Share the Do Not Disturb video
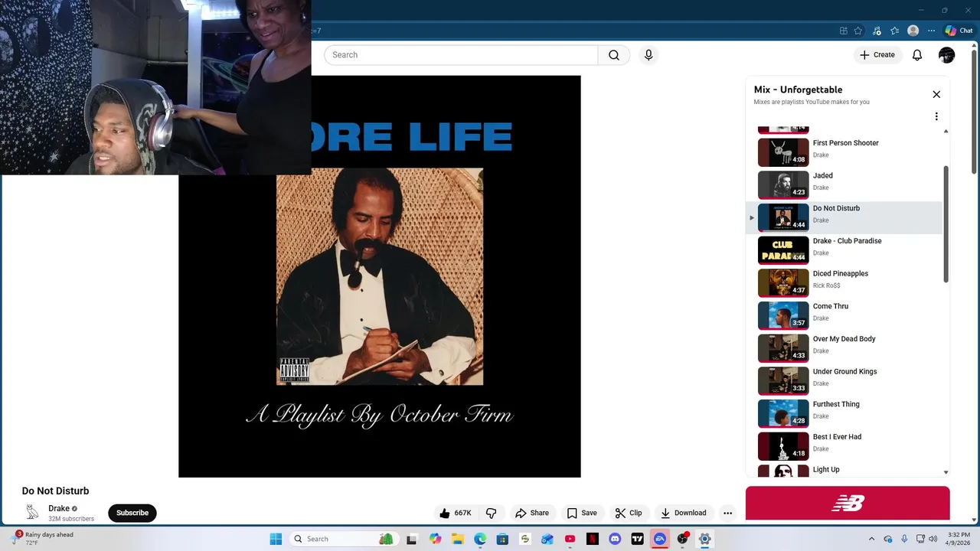This screenshot has height=551, width=980. point(532,513)
